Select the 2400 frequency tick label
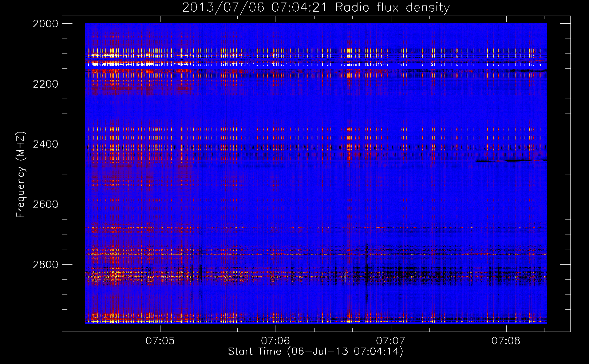 point(46,144)
